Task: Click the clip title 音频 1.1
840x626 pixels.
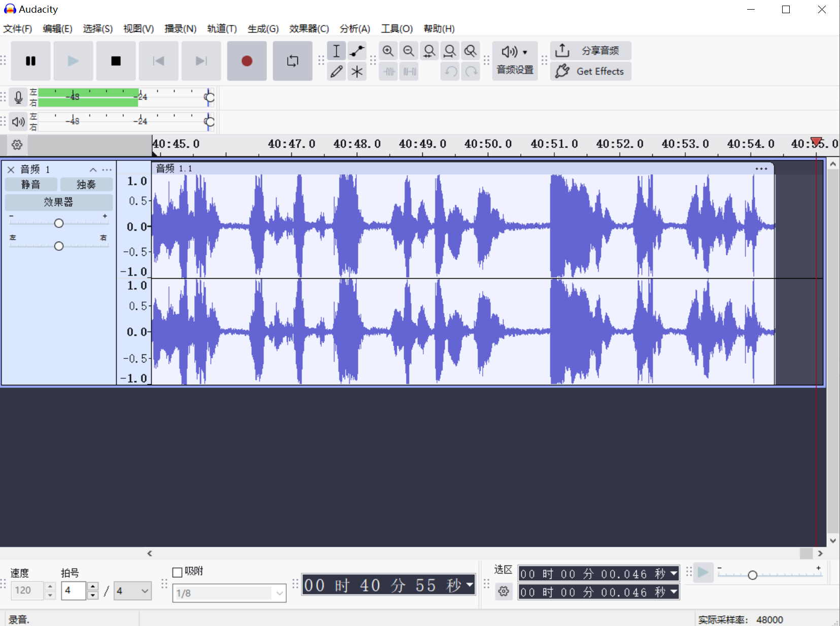Action: [174, 169]
